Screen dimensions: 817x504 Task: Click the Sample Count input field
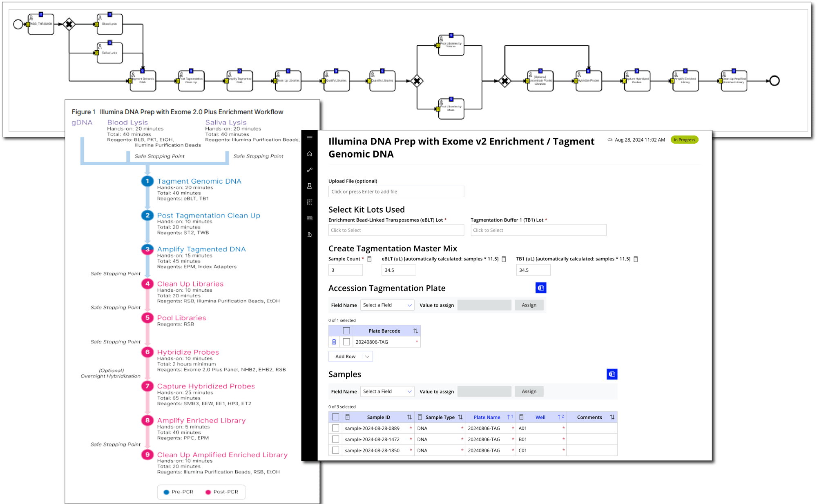point(345,270)
